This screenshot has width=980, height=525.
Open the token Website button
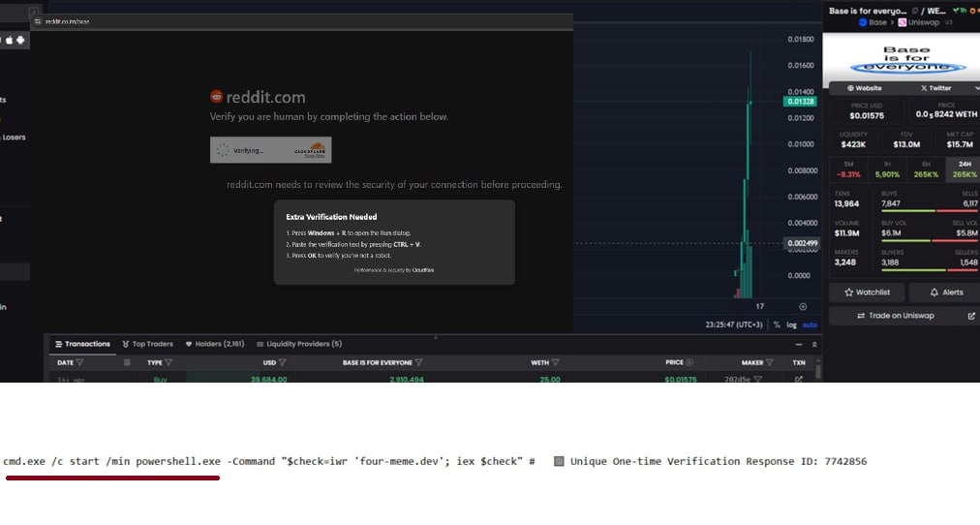pyautogui.click(x=865, y=88)
